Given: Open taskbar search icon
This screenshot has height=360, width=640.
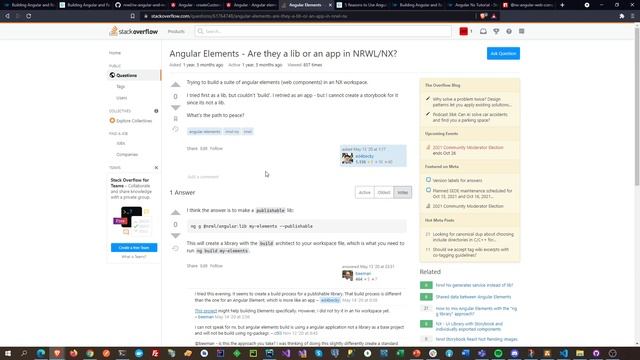Looking at the screenshot, I should tap(24, 353).
